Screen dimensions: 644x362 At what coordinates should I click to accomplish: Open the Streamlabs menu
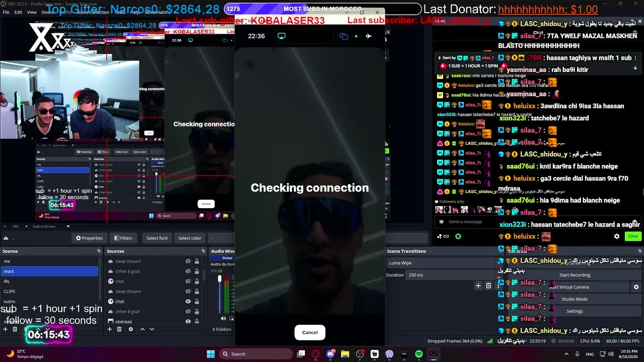tap(156, 12)
